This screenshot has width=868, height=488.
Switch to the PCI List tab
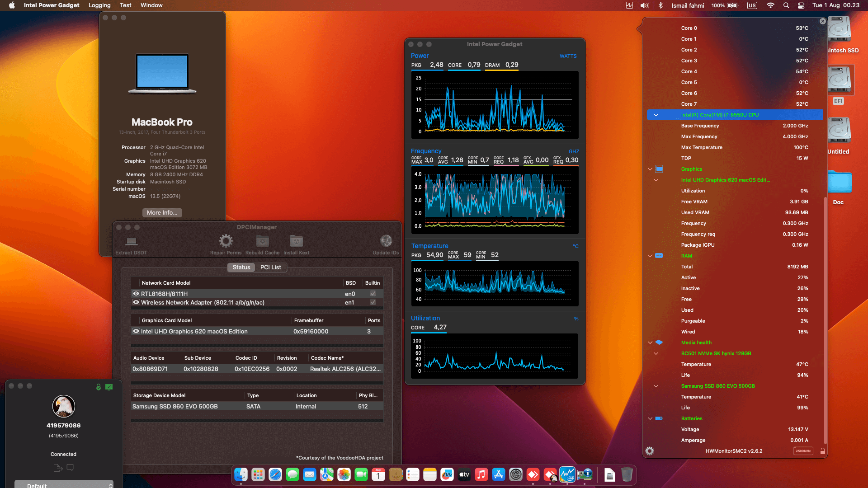point(271,267)
